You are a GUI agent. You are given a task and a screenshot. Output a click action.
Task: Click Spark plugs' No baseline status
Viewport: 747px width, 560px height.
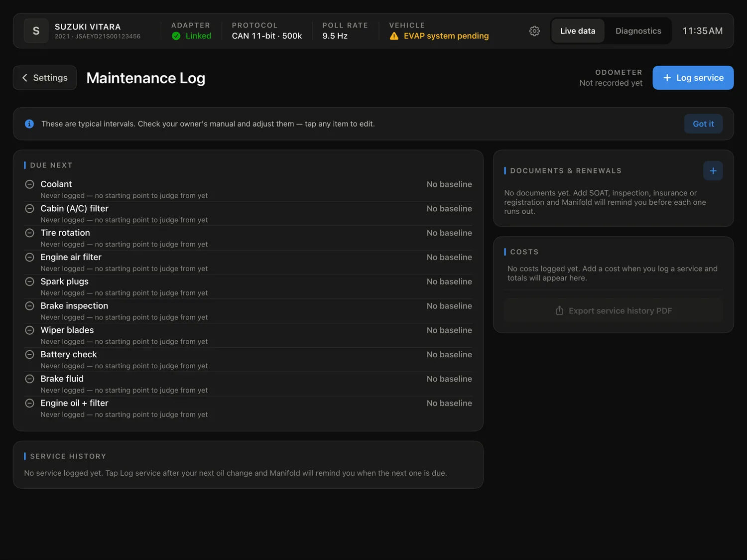click(x=449, y=281)
